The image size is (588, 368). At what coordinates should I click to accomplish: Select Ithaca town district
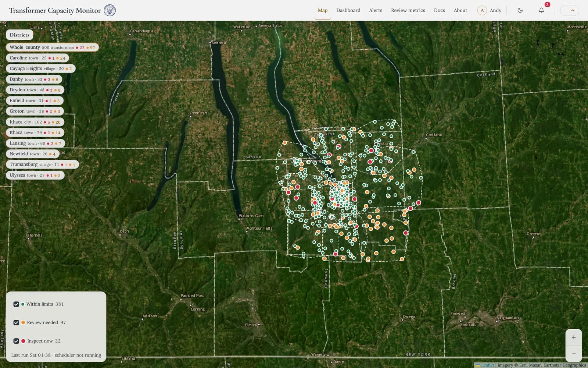pyautogui.click(x=35, y=132)
